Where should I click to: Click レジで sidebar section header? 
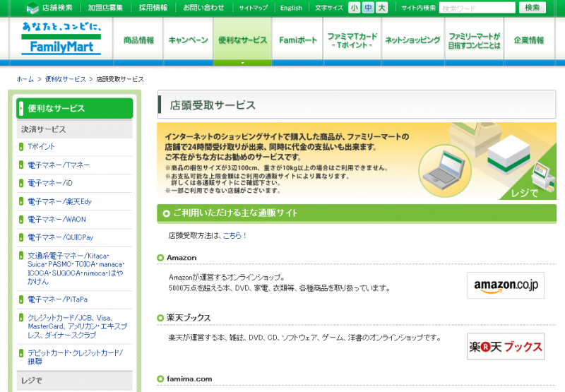click(74, 381)
